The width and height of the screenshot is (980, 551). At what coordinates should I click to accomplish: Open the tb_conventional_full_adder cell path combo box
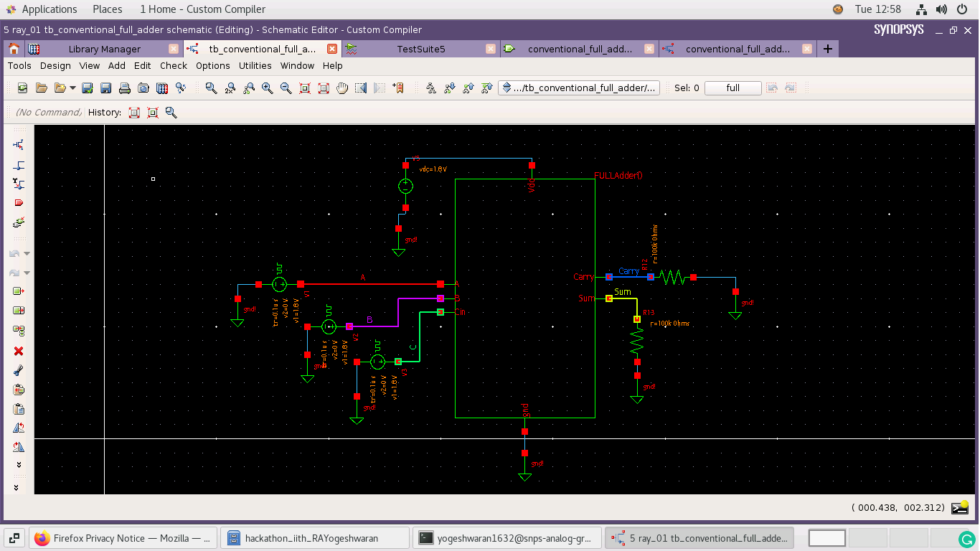coord(580,88)
